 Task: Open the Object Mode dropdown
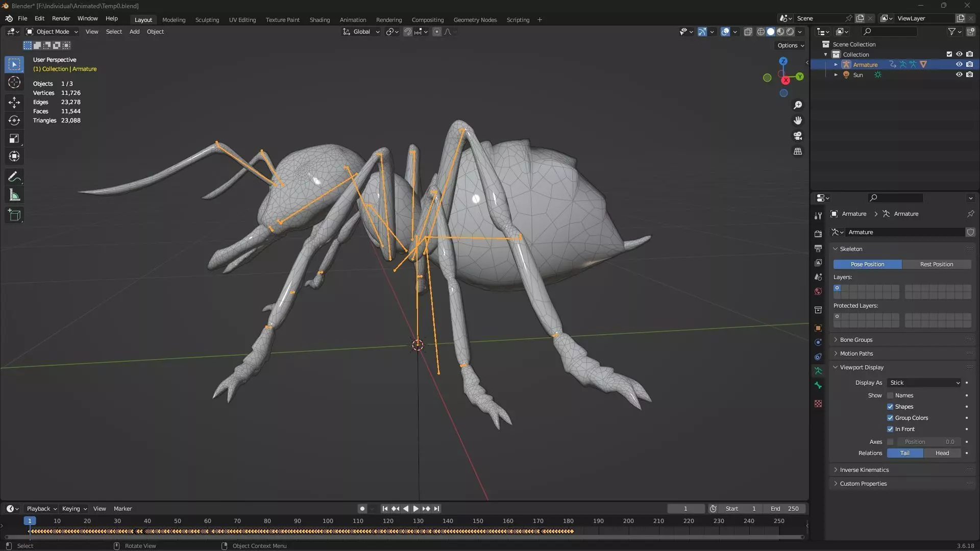[x=52, y=32]
